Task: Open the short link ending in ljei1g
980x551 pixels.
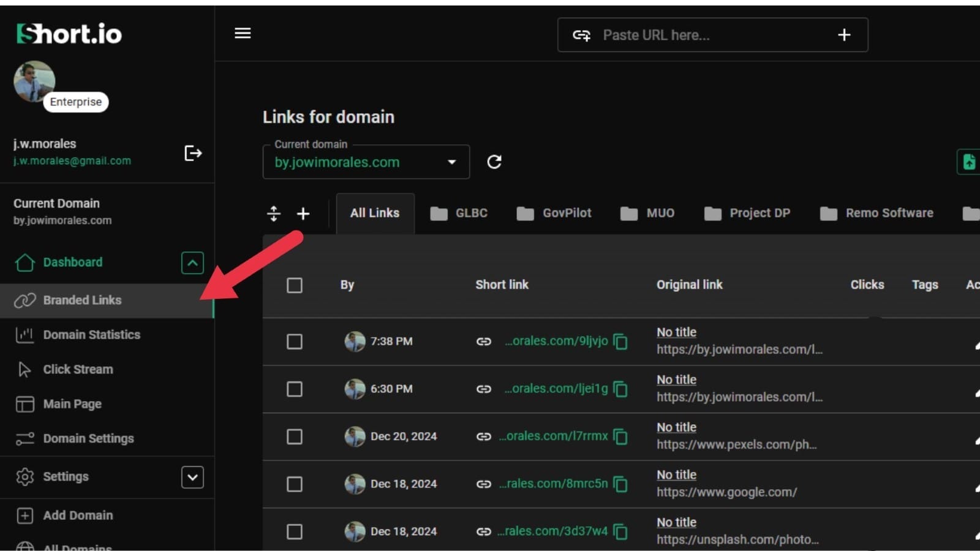Action: 556,389
